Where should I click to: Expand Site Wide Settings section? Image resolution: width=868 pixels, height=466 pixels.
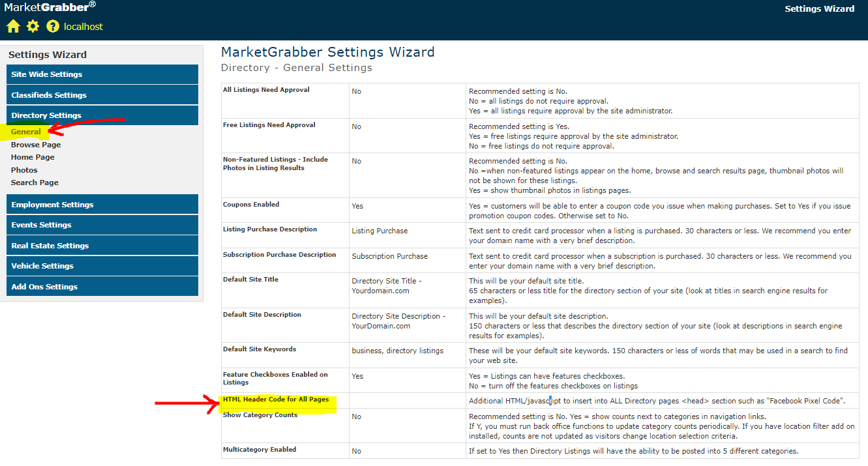tap(102, 74)
